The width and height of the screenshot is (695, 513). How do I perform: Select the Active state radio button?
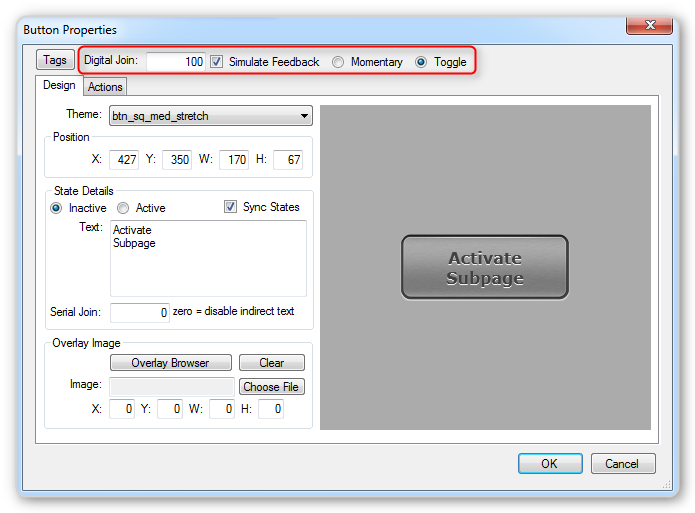click(x=123, y=208)
